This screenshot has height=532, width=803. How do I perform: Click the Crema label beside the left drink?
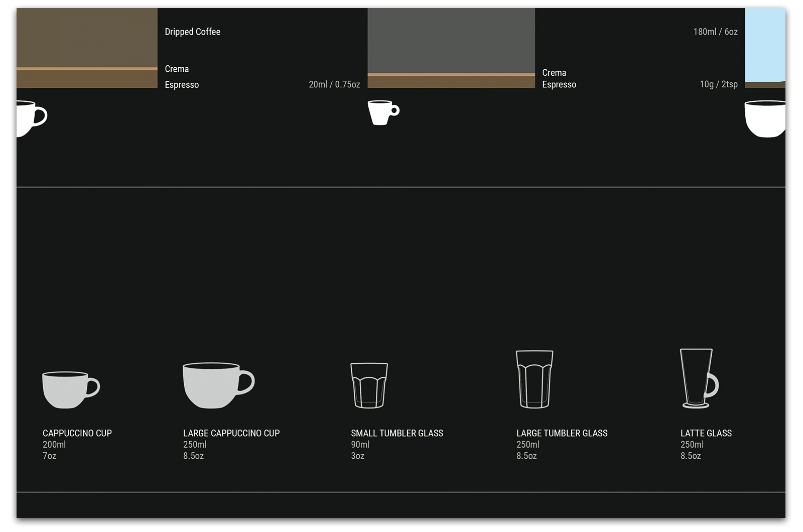tap(177, 69)
